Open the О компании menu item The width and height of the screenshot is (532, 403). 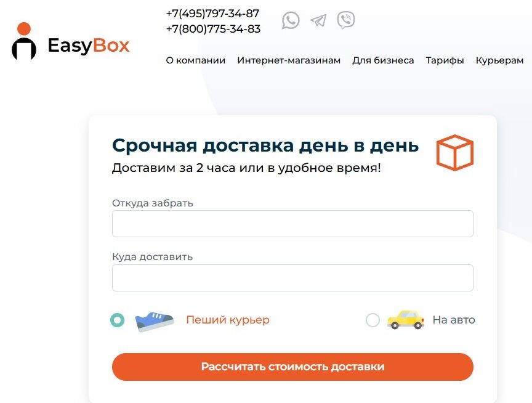pyautogui.click(x=195, y=60)
